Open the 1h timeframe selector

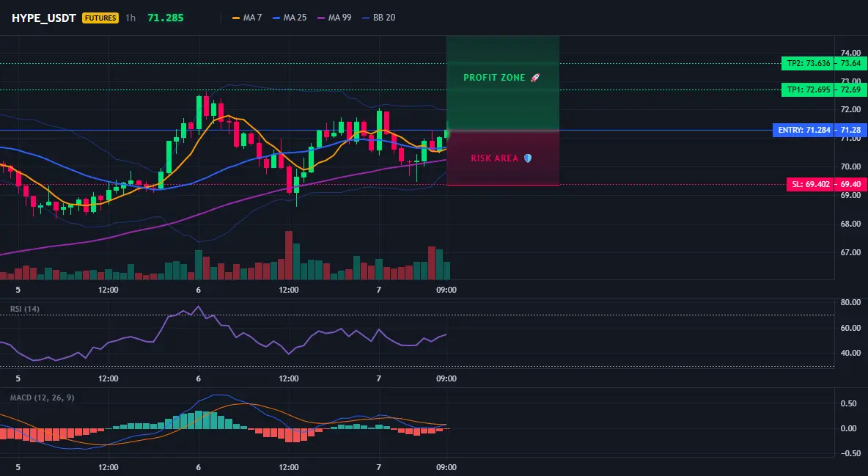[x=130, y=18]
